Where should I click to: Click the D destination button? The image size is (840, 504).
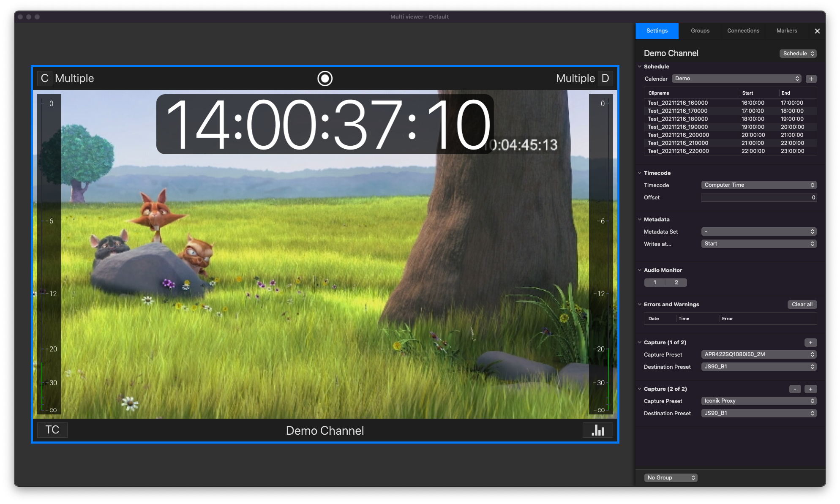tap(605, 78)
